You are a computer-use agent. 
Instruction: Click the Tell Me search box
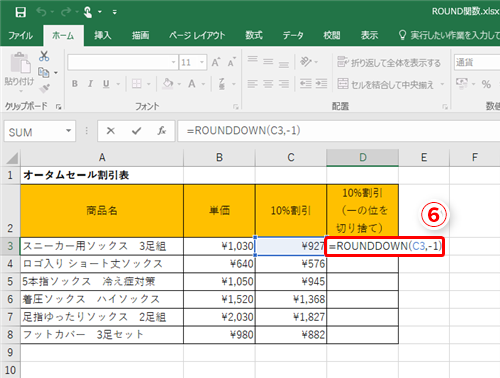(449, 35)
